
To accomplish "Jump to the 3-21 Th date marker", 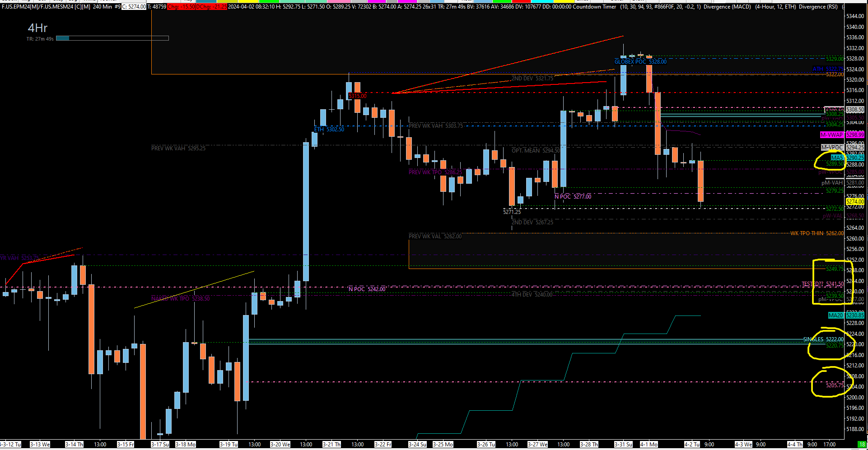I will coord(332,445).
